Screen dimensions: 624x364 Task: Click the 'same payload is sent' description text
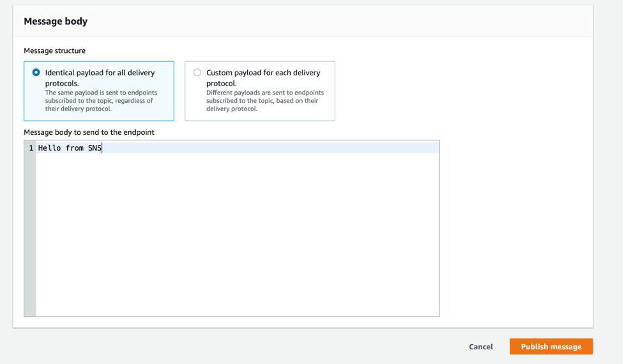pyautogui.click(x=101, y=101)
